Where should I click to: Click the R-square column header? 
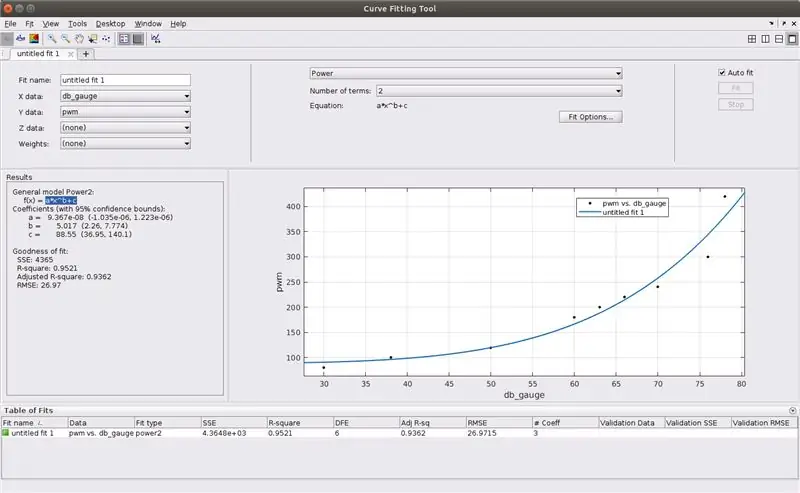point(300,423)
